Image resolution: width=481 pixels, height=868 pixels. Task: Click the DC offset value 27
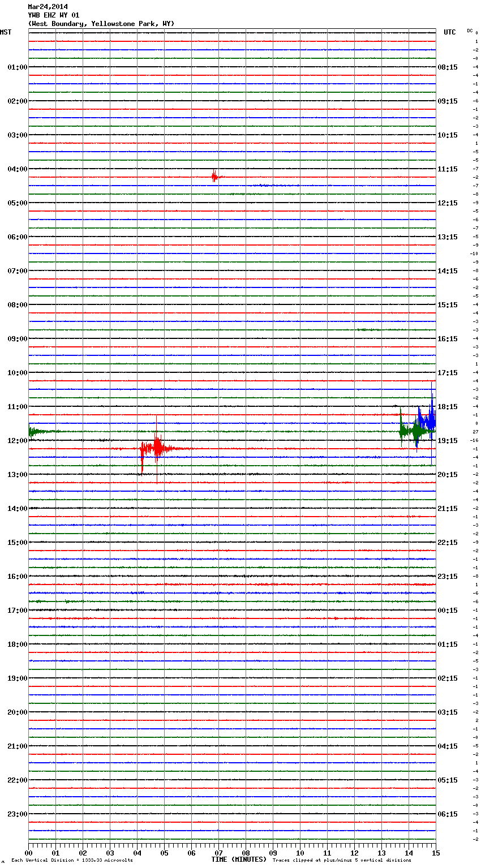(x=476, y=432)
